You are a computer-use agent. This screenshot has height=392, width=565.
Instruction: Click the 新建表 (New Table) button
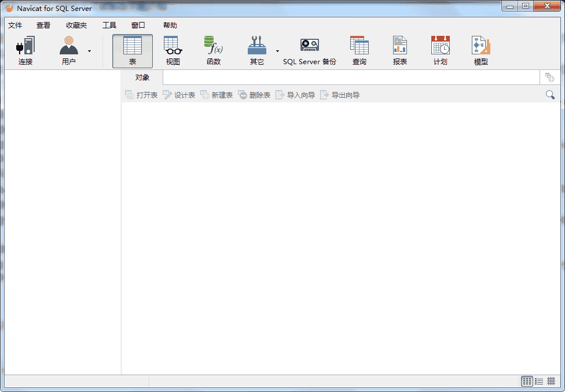(217, 95)
